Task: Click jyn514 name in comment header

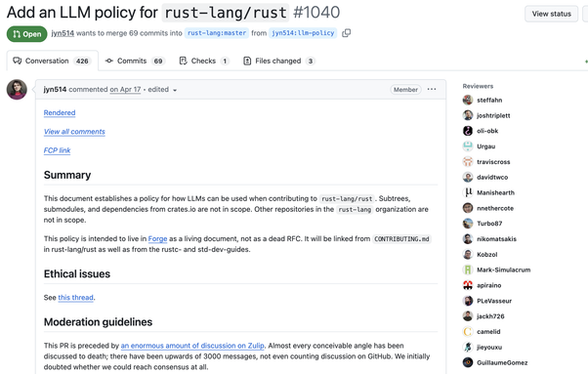Action: pyautogui.click(x=55, y=90)
